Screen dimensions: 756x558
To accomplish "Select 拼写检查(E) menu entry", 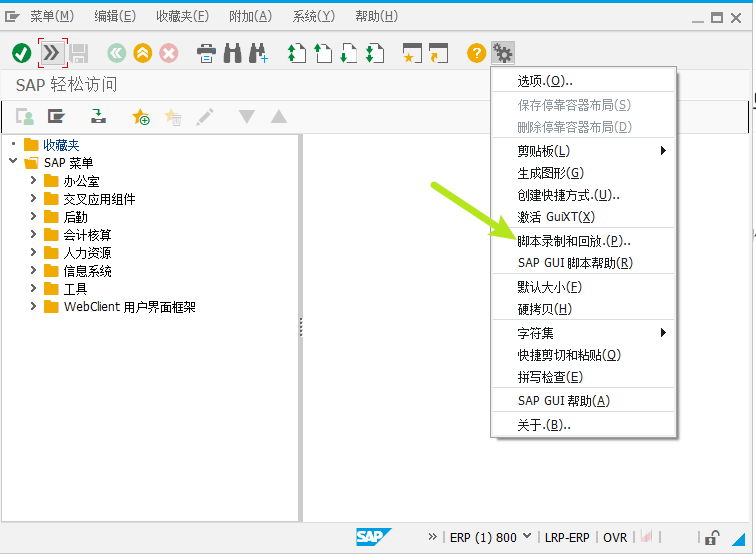I will [x=583, y=377].
